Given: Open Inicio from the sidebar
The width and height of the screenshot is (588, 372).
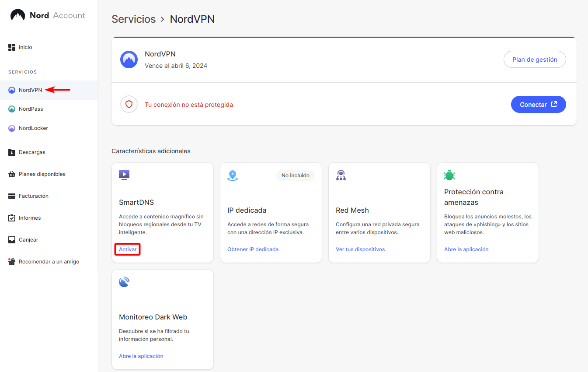Looking at the screenshot, I should click(25, 47).
